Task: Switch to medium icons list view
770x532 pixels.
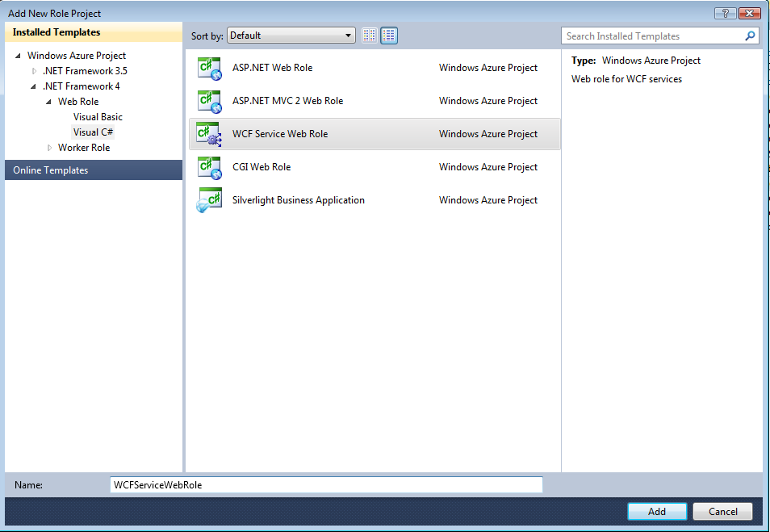Action: (x=389, y=36)
